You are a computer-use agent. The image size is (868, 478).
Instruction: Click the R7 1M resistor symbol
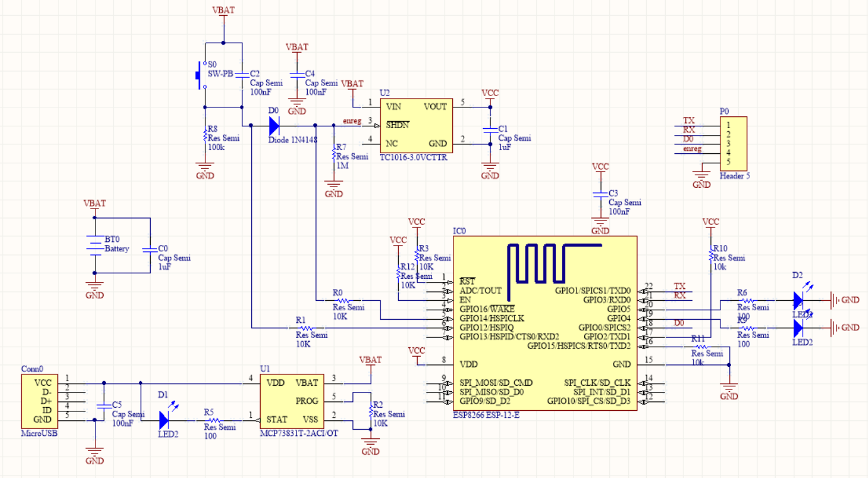(334, 154)
